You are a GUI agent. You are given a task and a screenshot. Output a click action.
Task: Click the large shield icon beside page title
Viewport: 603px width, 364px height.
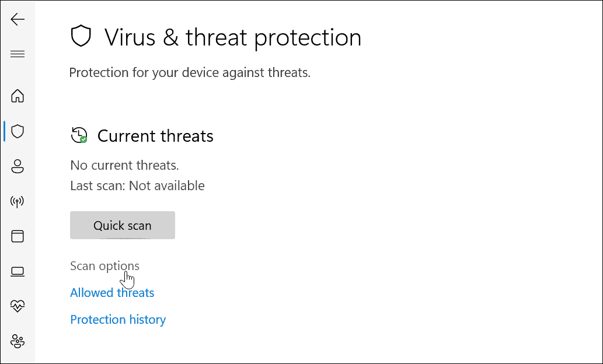click(81, 37)
